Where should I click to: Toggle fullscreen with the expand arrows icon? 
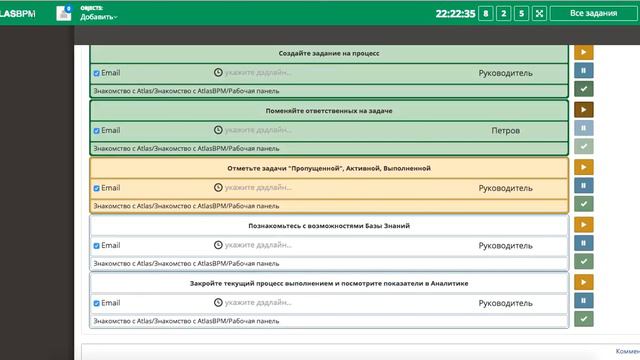539,13
